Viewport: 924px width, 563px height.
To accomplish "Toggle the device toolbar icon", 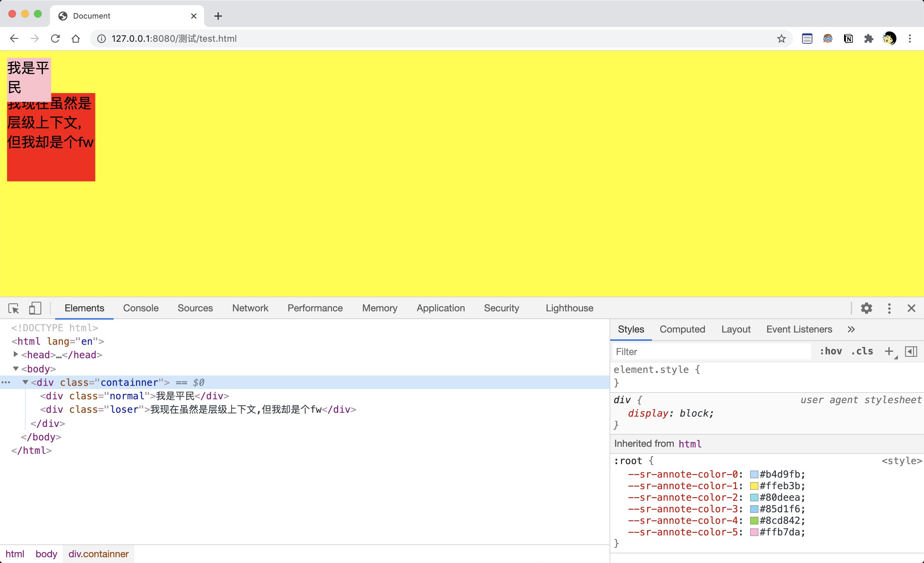I will tap(35, 308).
